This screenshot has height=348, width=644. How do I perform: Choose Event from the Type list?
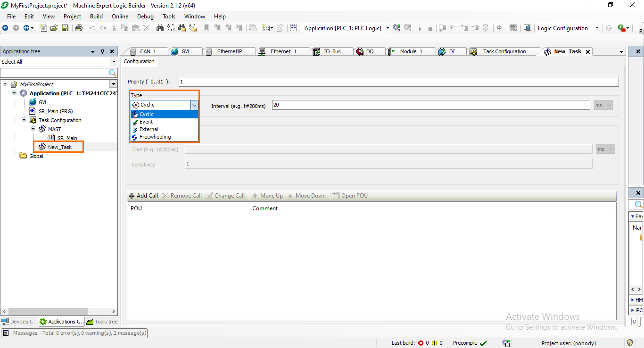pyautogui.click(x=165, y=122)
